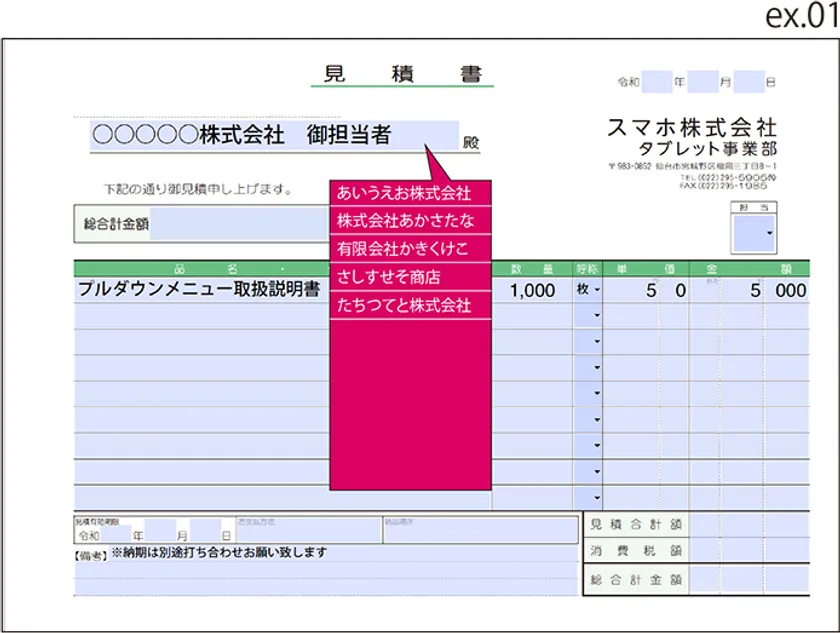Click the TEL number line under the address
This screenshot has width=840, height=633.
(x=728, y=177)
